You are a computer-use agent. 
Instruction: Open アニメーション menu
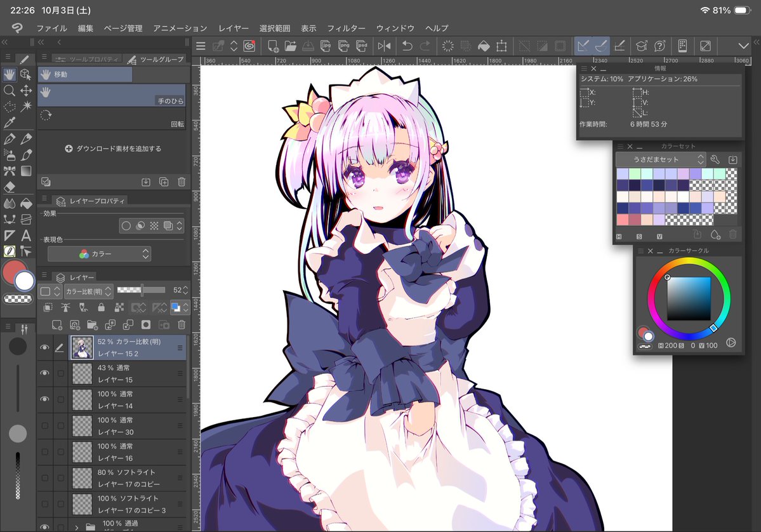pyautogui.click(x=180, y=28)
